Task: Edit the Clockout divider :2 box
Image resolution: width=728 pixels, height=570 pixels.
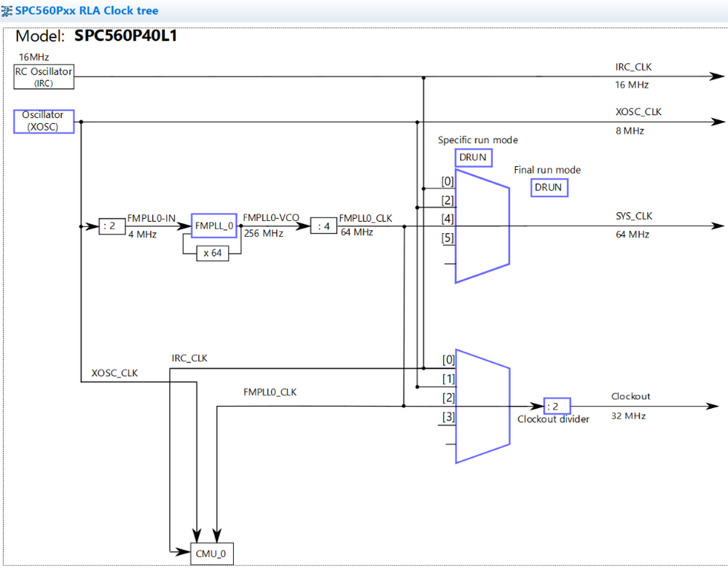Action: pyautogui.click(x=557, y=407)
